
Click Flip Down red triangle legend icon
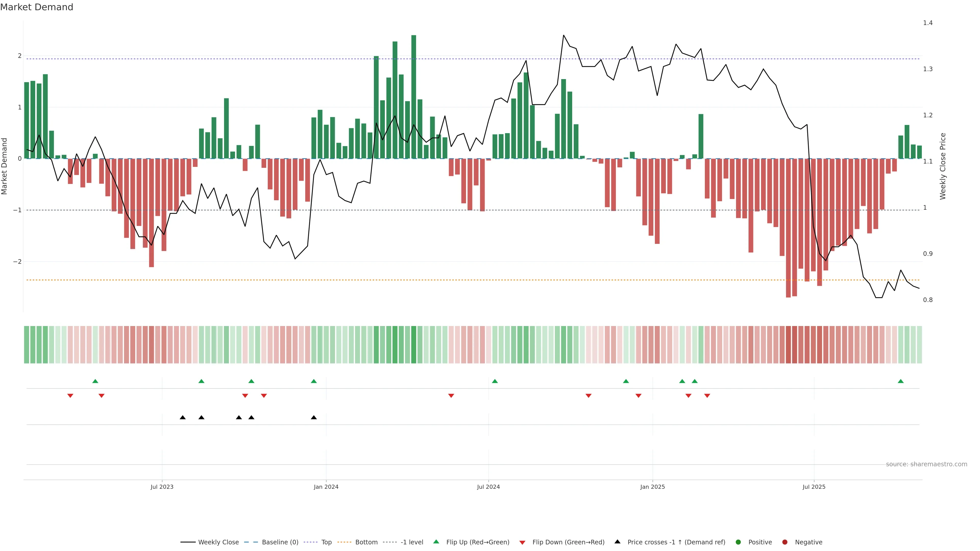[x=522, y=543]
